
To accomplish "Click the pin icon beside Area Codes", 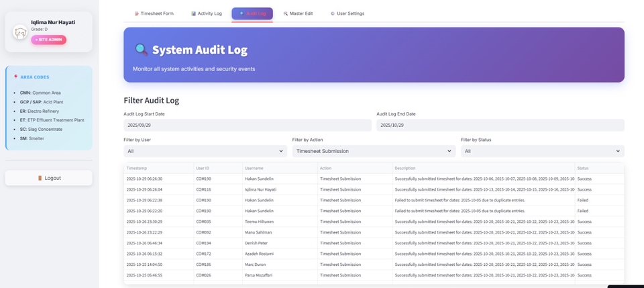I will (15, 77).
